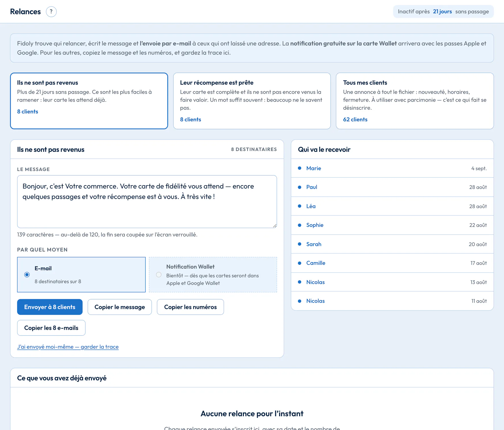
Task: Click 'Copier les numéros' button
Action: coord(190,307)
